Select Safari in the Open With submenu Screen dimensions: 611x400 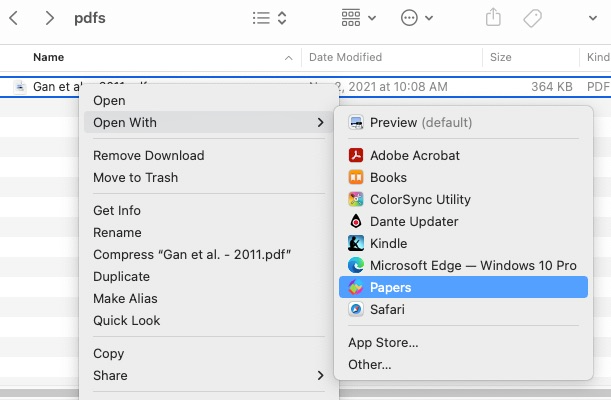[387, 309]
